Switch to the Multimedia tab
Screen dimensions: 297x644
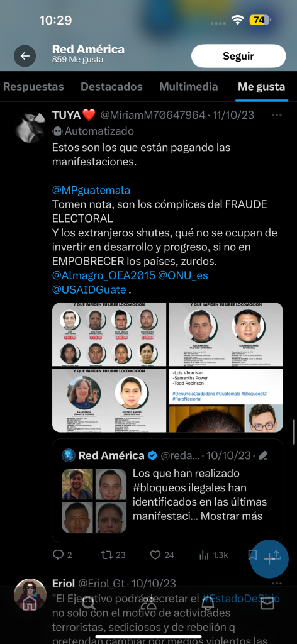(x=189, y=87)
